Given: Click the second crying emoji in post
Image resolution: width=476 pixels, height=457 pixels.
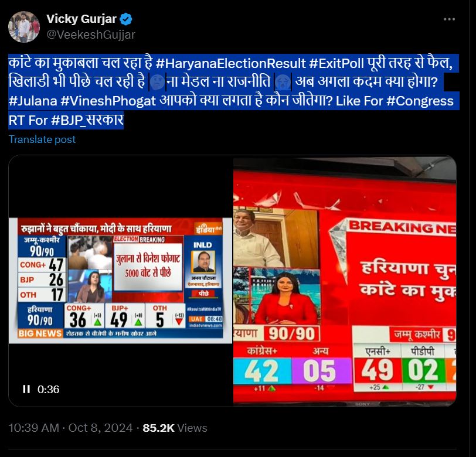Looking at the screenshot, I should (283, 81).
